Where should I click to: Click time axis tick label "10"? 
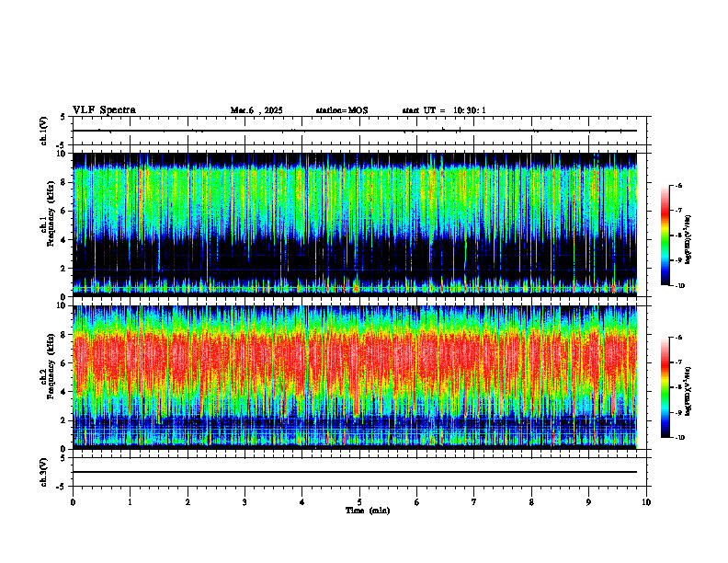[646, 502]
